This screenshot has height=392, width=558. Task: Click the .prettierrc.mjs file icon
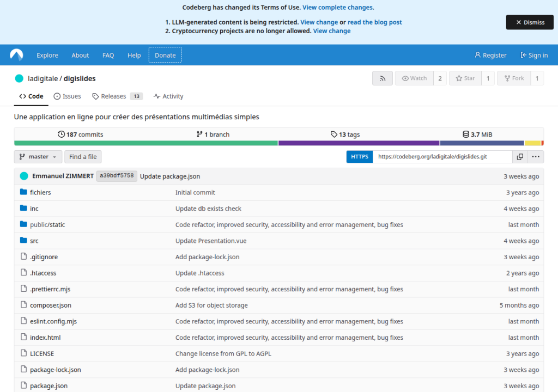(23, 289)
